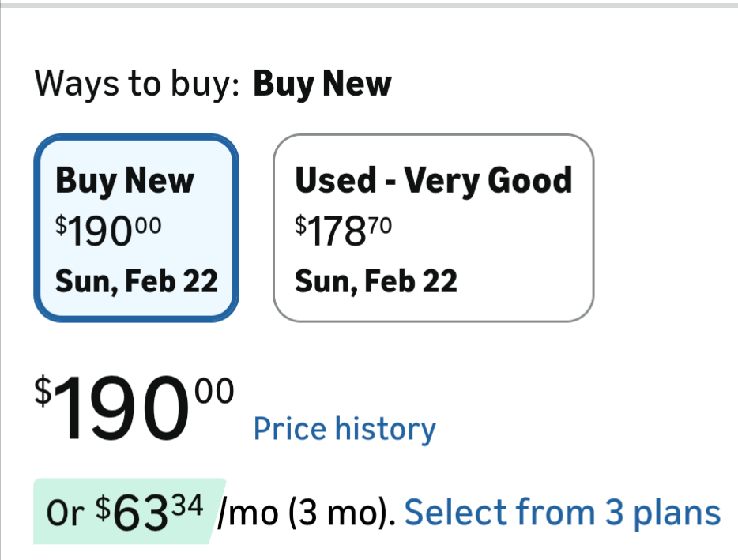Click the bold Buy New heading label
The height and width of the screenshot is (560, 738).
point(322,83)
